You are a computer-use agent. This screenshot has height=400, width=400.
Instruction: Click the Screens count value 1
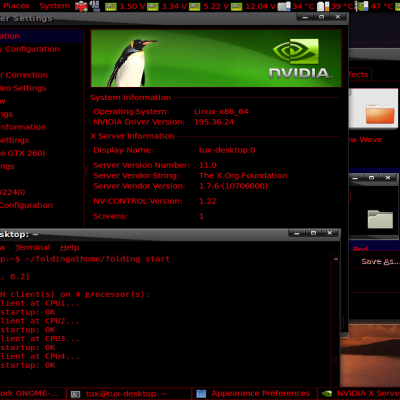(x=201, y=216)
